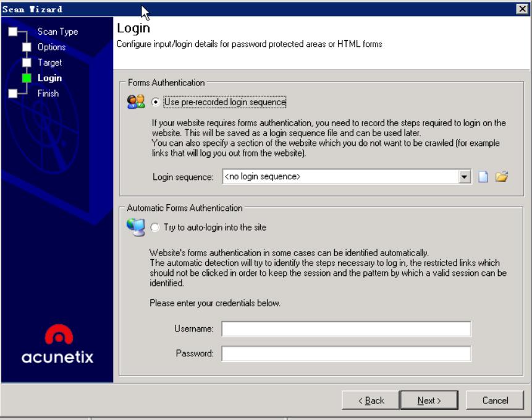532x420 pixels.
Task: Click the Target step square marker
Action: tap(27, 62)
